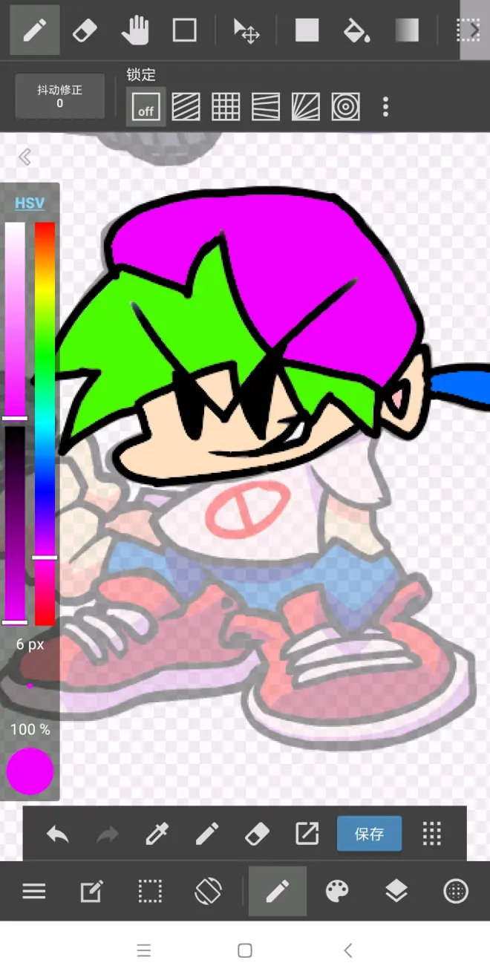Viewport: 490px width, 980px height.
Task: Select the hand pan tool
Action: click(134, 30)
